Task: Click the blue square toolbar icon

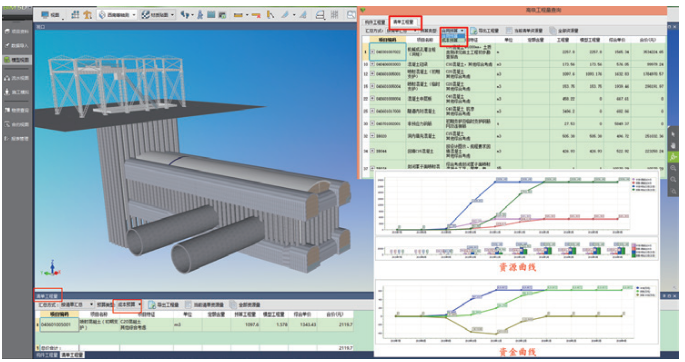Action: click(x=211, y=15)
